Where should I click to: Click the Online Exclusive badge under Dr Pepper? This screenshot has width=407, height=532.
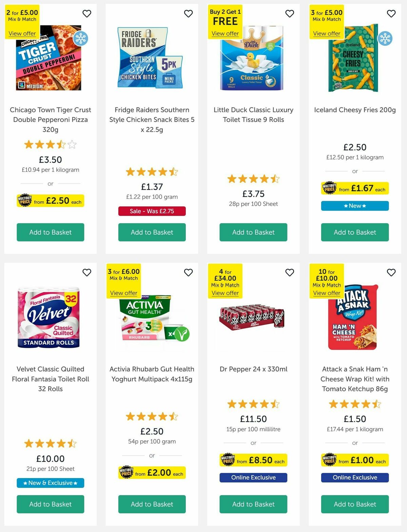click(x=253, y=477)
